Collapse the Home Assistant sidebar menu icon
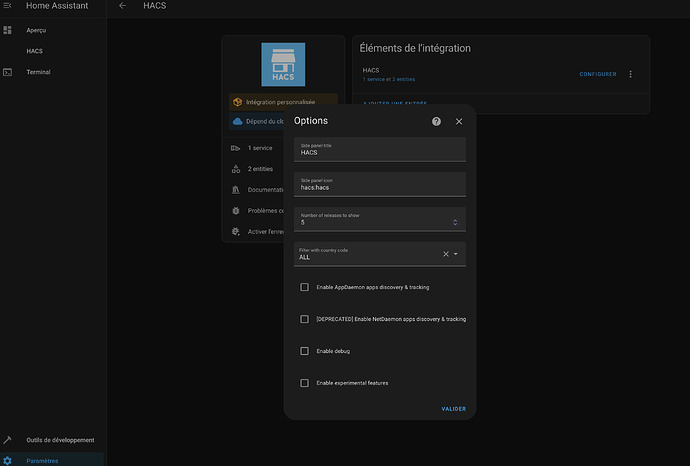 pyautogui.click(x=7, y=5)
